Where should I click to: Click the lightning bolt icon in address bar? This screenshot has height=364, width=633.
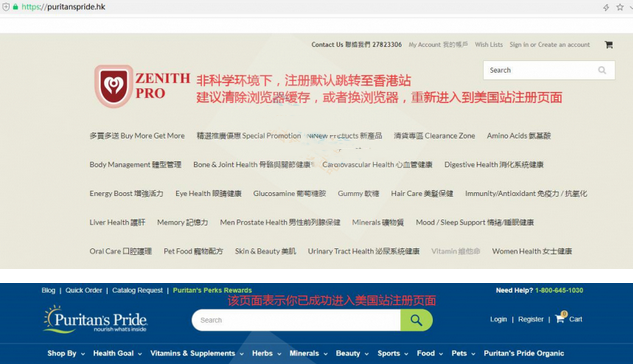pos(606,7)
